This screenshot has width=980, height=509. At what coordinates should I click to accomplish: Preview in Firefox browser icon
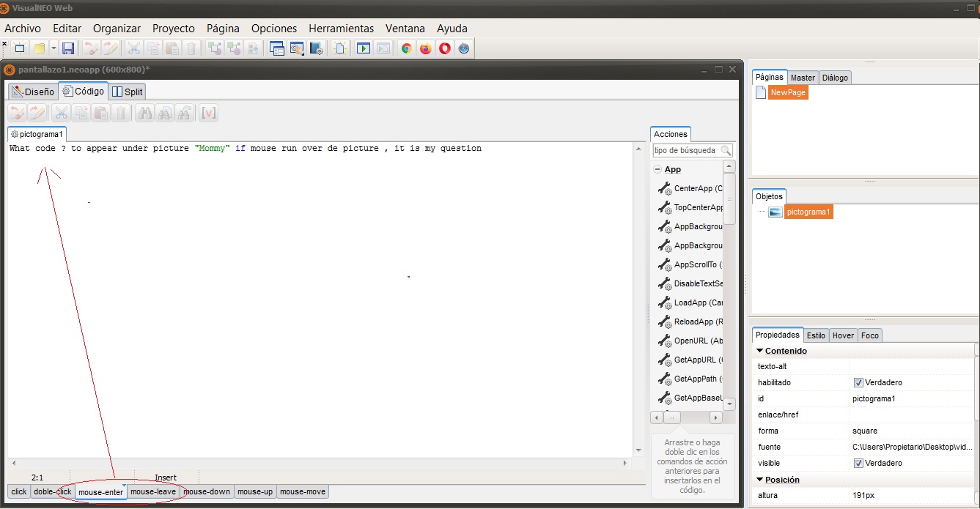point(426,48)
